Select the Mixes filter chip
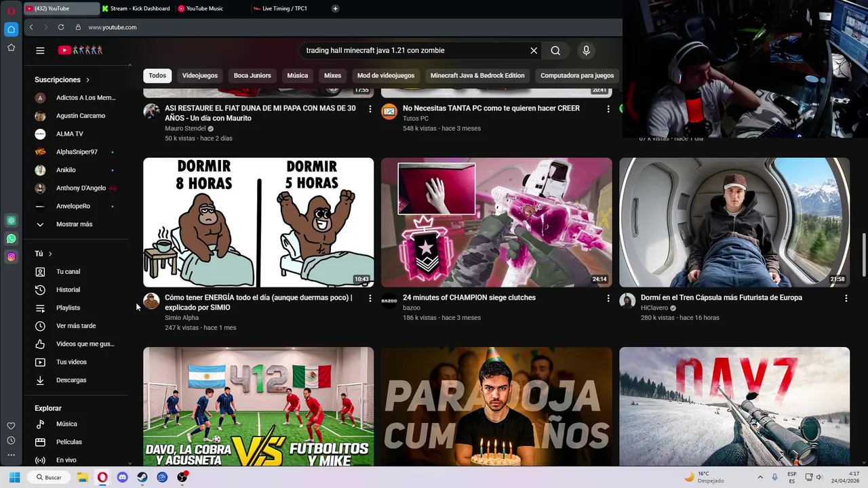 tap(332, 76)
